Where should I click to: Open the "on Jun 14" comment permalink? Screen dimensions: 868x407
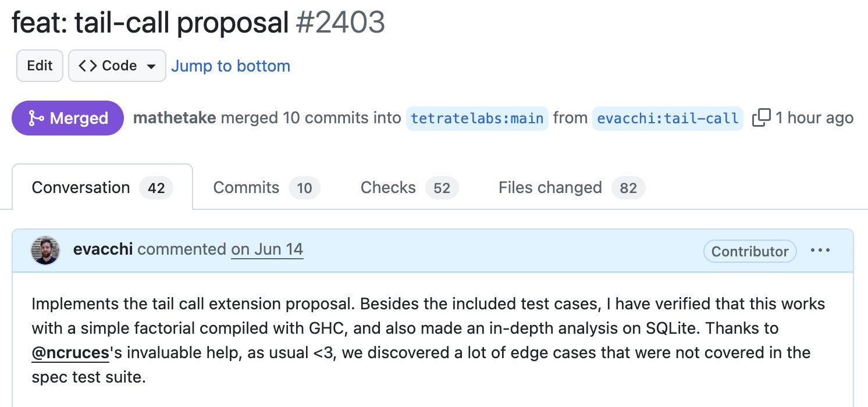click(267, 249)
